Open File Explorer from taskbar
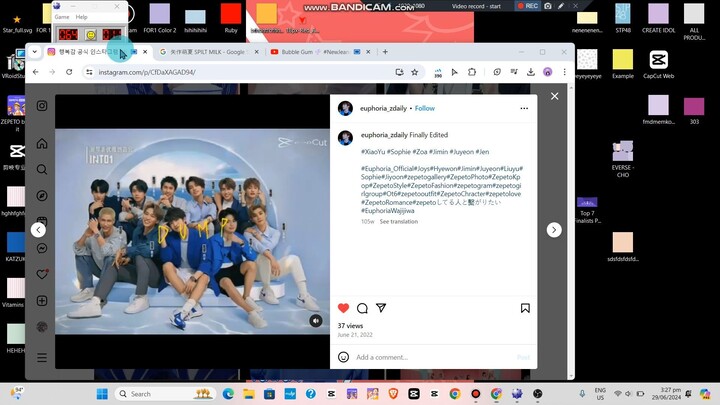The height and width of the screenshot is (405, 720). coord(249,394)
